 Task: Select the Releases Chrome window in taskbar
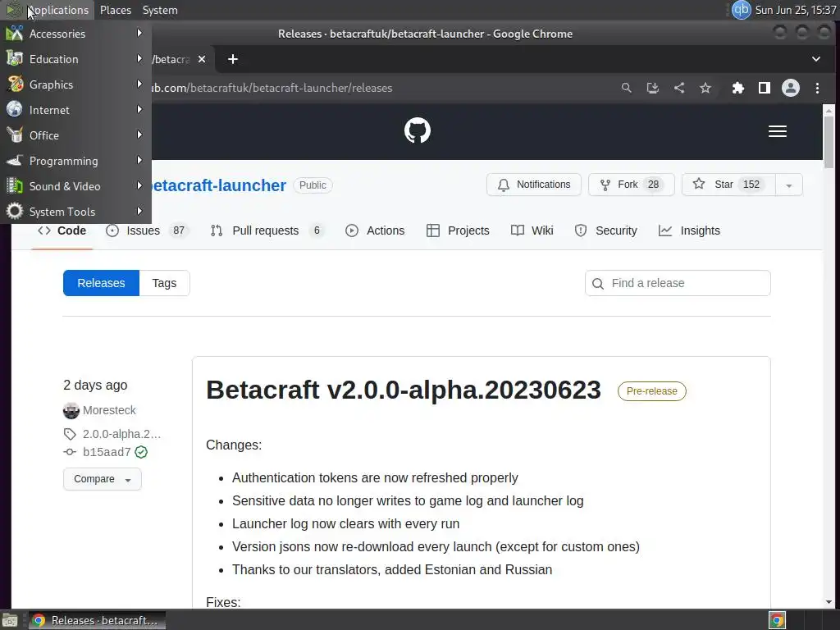coord(97,620)
